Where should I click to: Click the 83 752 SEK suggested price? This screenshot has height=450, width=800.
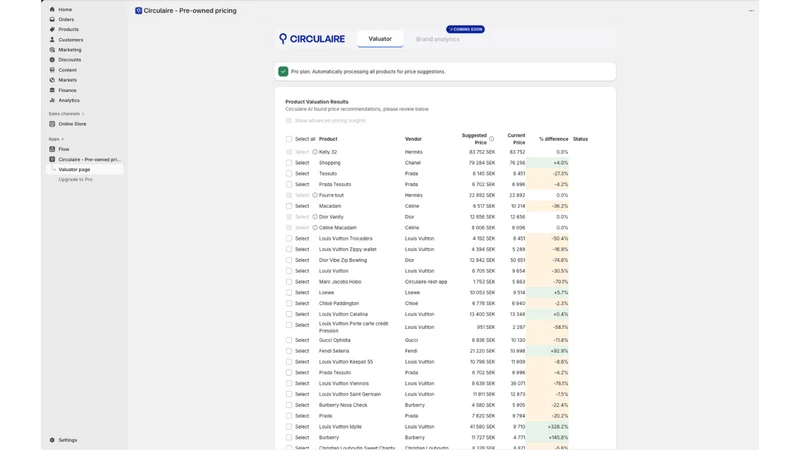click(482, 152)
